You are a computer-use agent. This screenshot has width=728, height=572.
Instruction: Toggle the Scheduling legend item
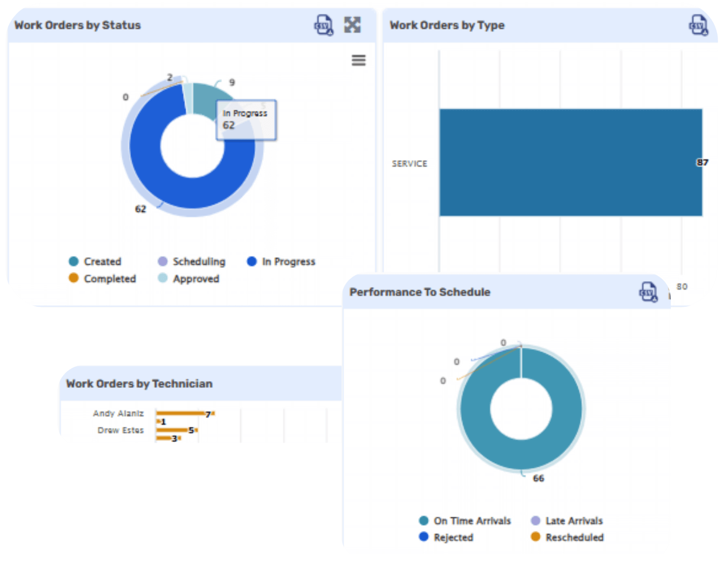click(192, 261)
